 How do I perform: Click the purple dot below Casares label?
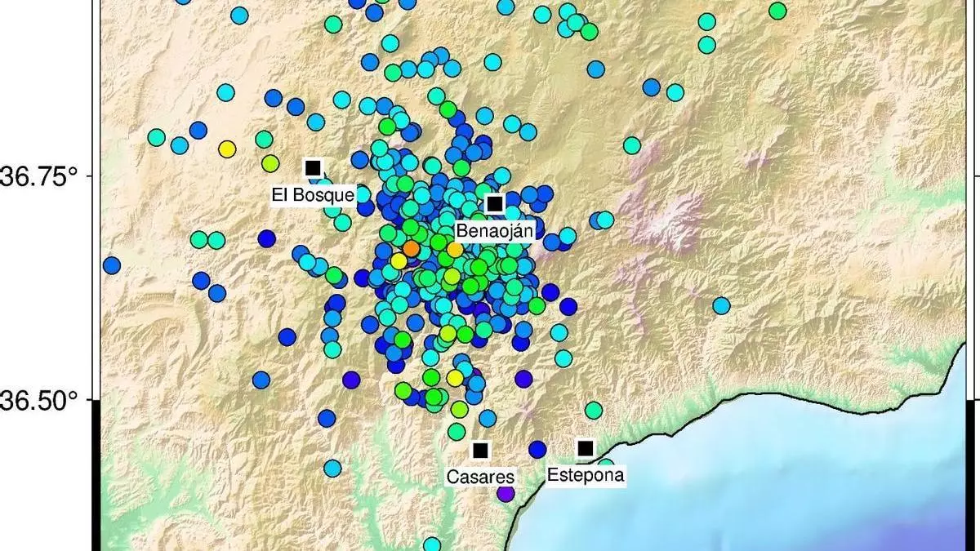click(506, 493)
